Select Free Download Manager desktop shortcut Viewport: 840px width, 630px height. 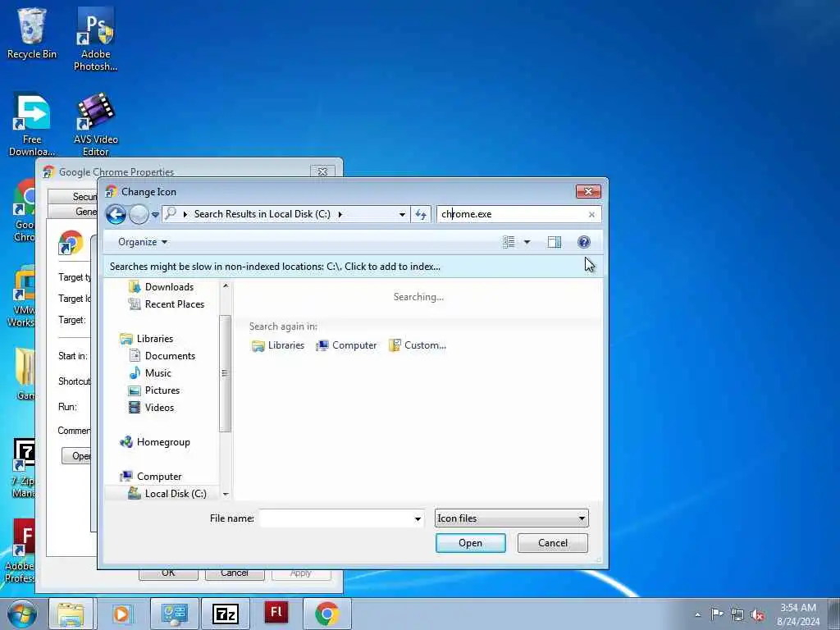(x=32, y=125)
